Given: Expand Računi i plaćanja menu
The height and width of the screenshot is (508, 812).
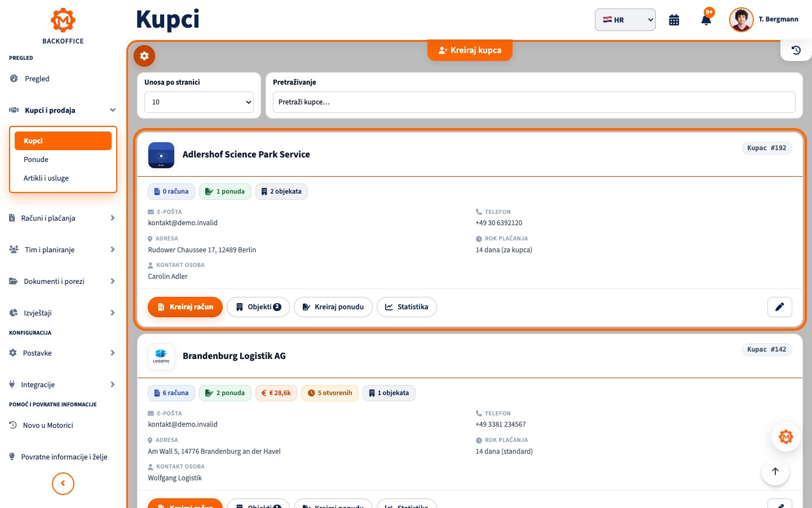Looking at the screenshot, I should tap(63, 218).
